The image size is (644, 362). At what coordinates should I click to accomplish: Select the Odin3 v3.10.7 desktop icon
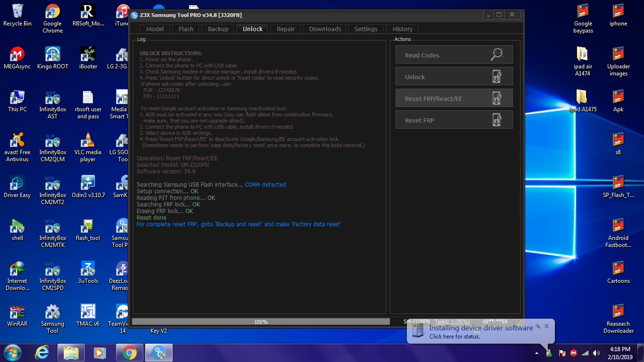88,187
